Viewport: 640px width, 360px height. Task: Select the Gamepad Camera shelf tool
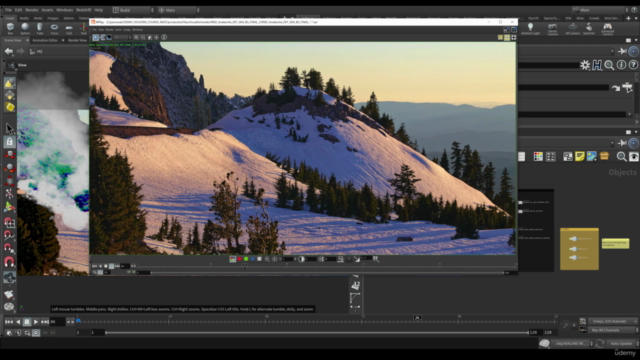pos(607,29)
